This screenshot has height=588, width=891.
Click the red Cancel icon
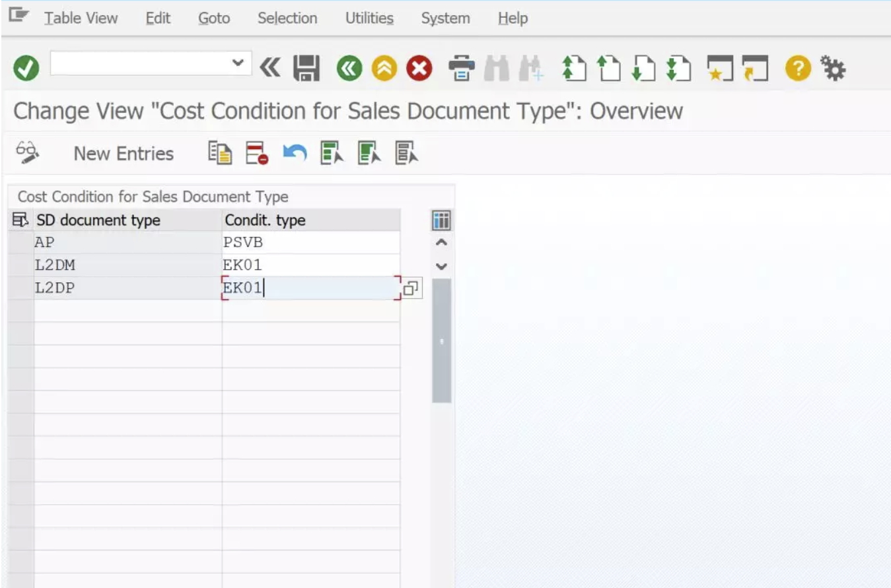pos(419,68)
